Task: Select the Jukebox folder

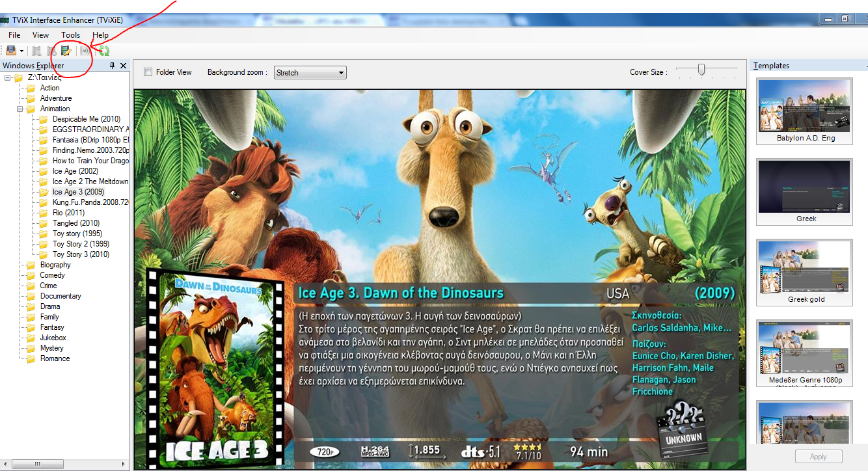Action: click(x=53, y=338)
